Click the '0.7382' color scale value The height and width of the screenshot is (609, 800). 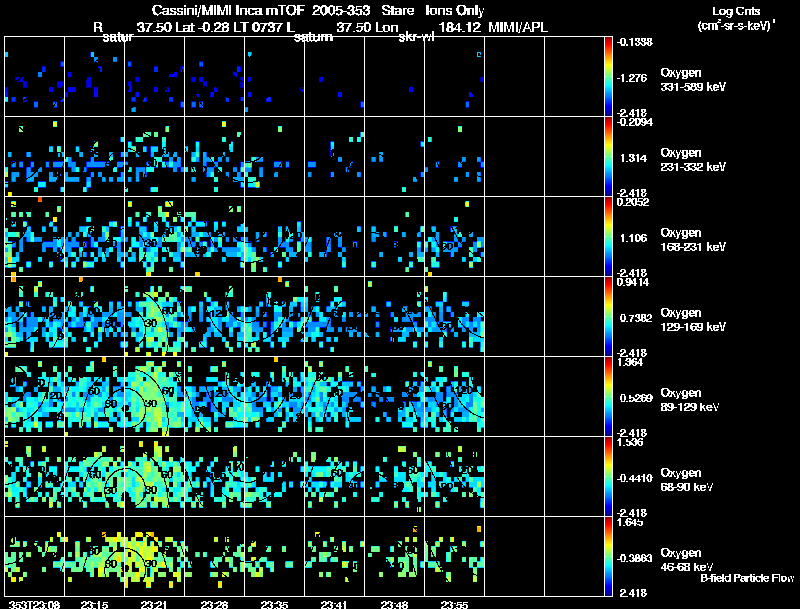[636, 318]
